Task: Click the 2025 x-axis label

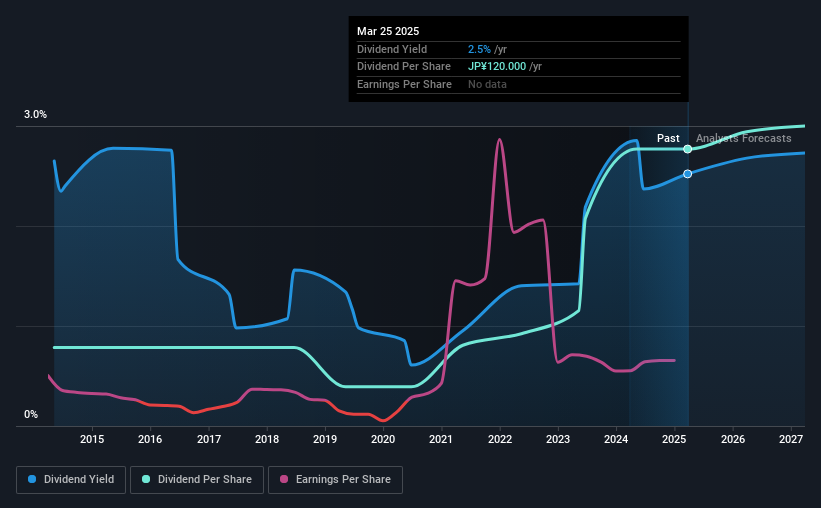Action: pos(674,439)
